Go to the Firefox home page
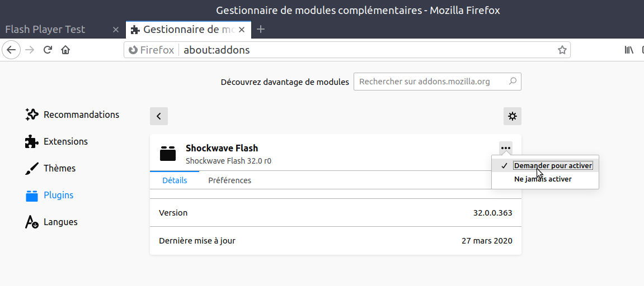 65,50
